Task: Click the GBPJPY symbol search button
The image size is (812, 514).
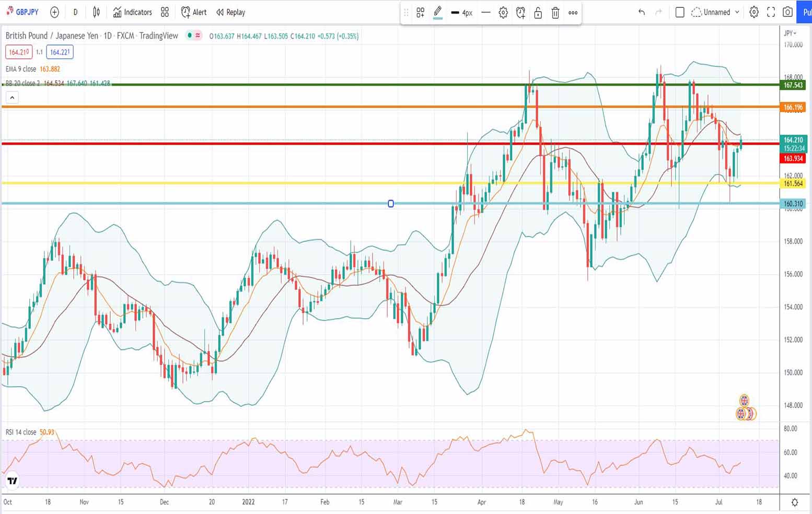Action: tap(22, 12)
